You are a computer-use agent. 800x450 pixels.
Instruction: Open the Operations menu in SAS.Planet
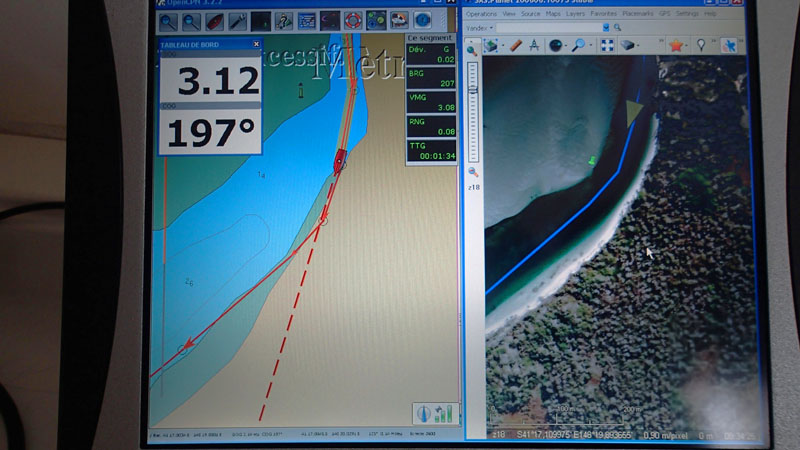[481, 14]
